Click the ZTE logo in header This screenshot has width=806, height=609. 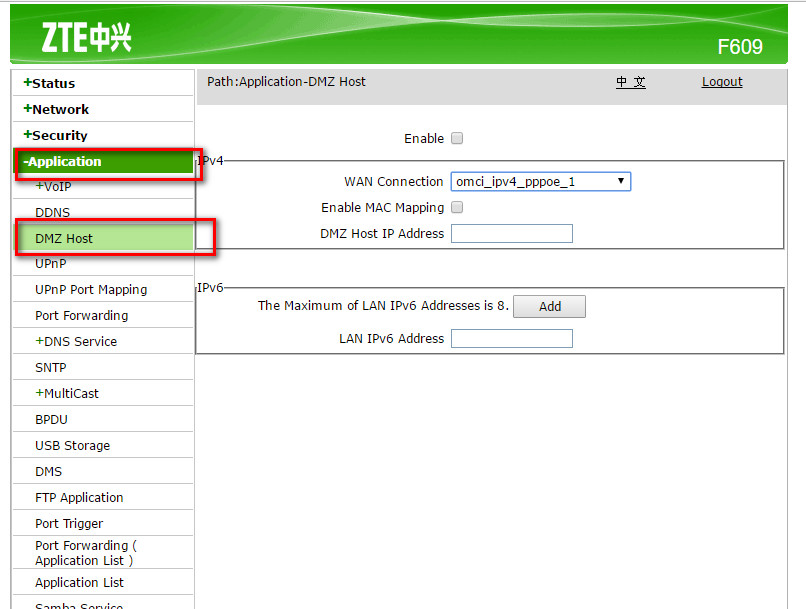coord(86,38)
